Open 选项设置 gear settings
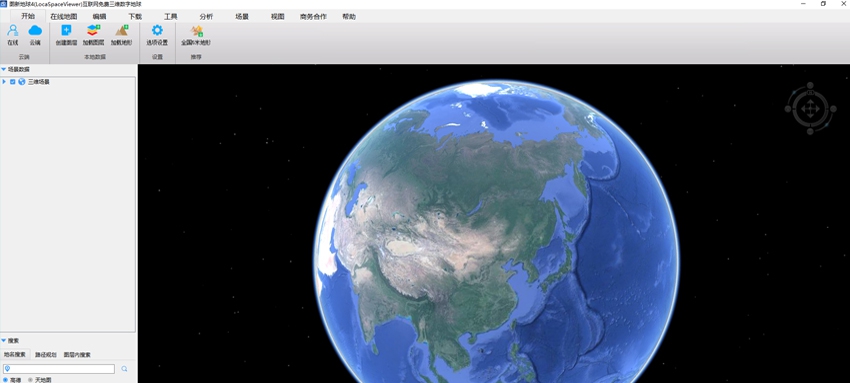The height and width of the screenshot is (383, 850). click(157, 30)
